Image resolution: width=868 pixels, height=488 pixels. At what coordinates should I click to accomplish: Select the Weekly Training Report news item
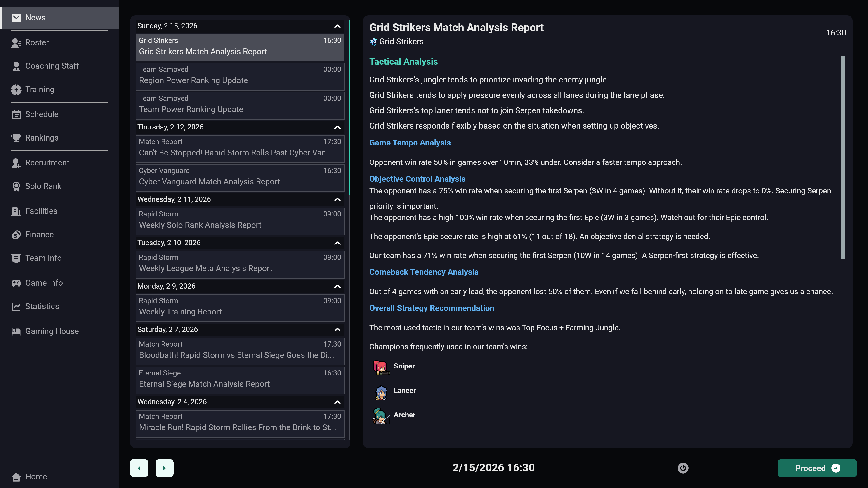tap(240, 308)
